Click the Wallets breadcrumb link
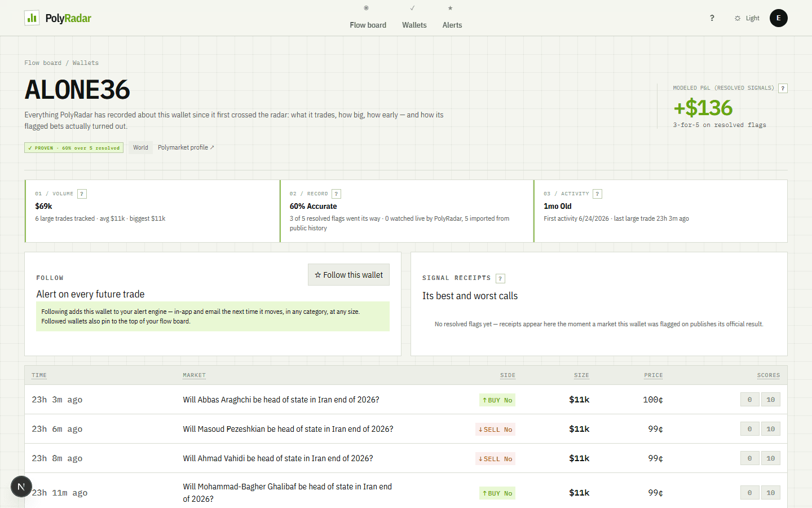 tap(85, 63)
